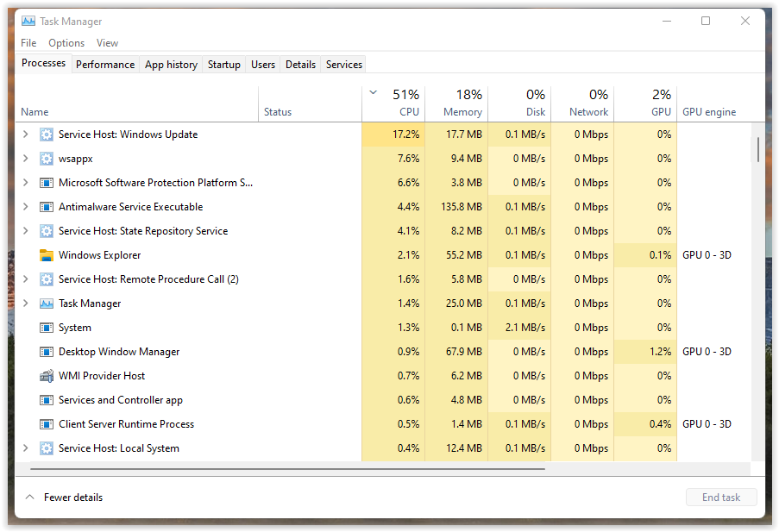Click the vertical scrollbar of process list
779x532 pixels.
[x=757, y=149]
